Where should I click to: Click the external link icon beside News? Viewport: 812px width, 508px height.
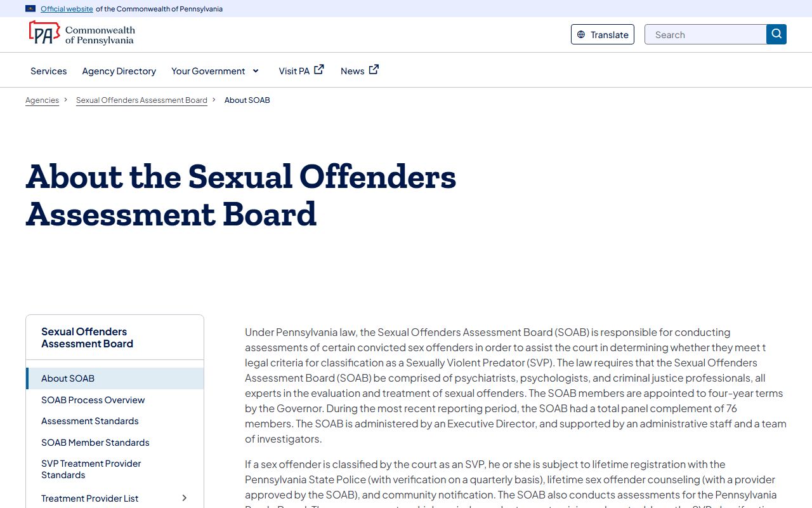coord(374,70)
